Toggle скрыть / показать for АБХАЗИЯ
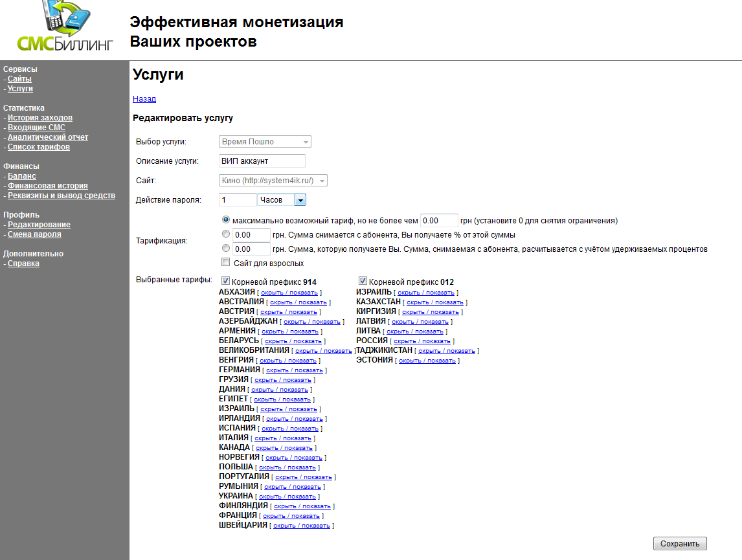Viewport: 742px width, 560px height. point(289,293)
